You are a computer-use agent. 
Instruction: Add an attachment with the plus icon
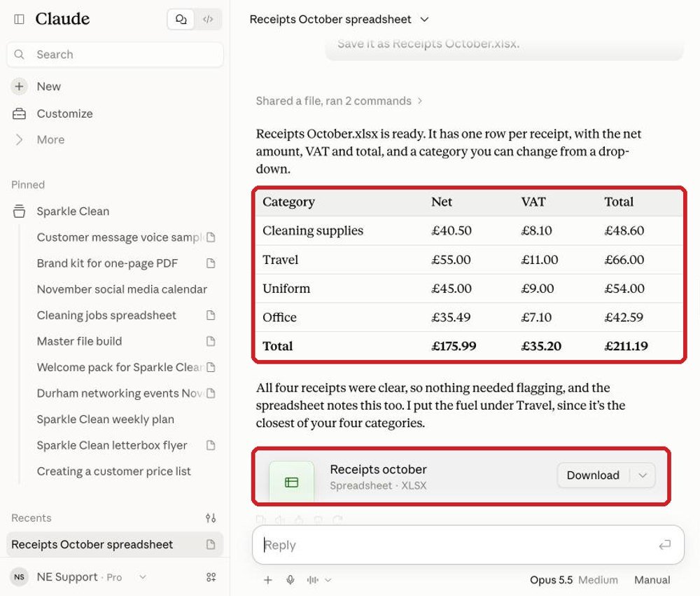click(268, 580)
